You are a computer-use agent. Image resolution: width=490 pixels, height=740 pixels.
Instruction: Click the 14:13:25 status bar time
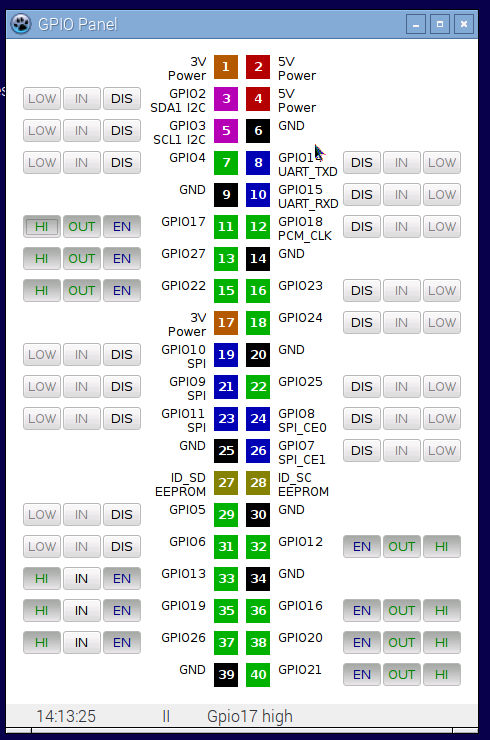(x=66, y=716)
